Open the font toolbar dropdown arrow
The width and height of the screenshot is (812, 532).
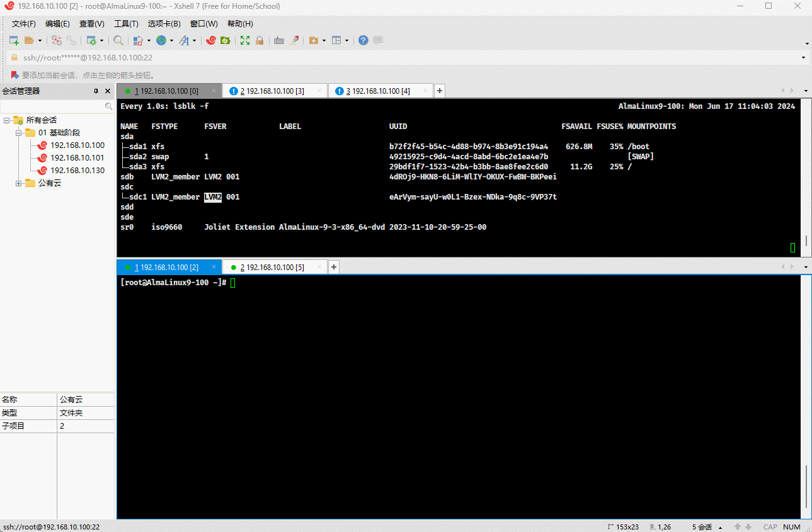tap(194, 40)
